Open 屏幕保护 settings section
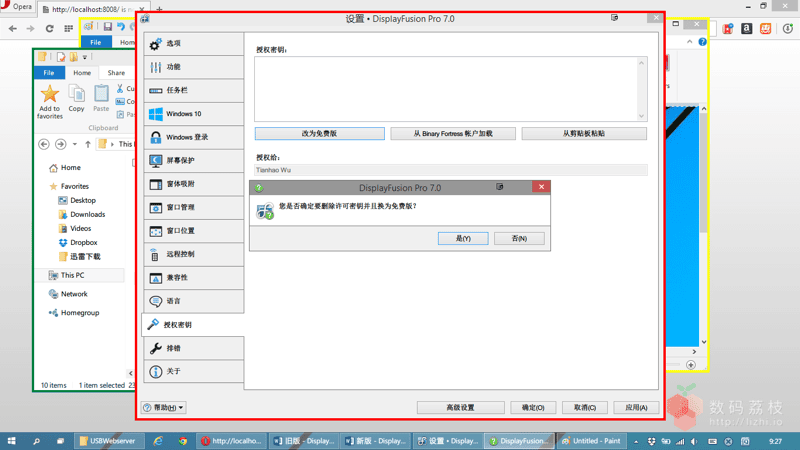800x450 pixels. pos(194,161)
